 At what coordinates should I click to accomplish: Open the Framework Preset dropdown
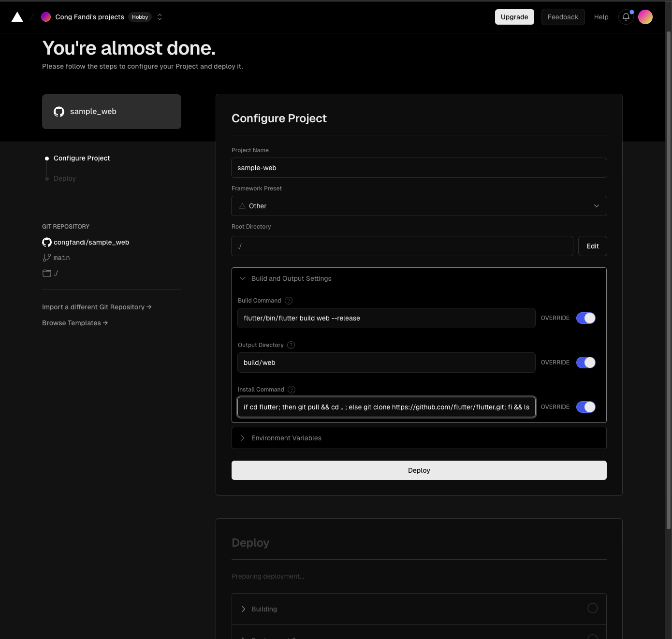pos(419,206)
